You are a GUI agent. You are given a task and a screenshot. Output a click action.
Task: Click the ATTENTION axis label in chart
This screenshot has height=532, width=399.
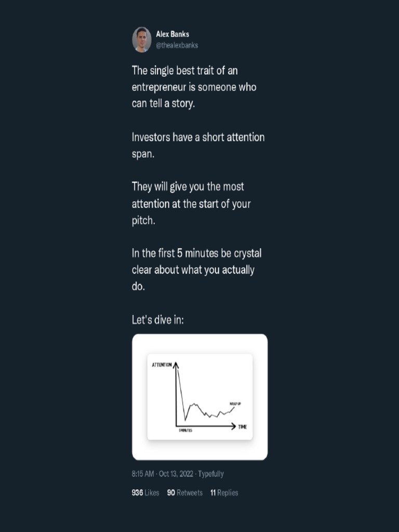(x=162, y=365)
